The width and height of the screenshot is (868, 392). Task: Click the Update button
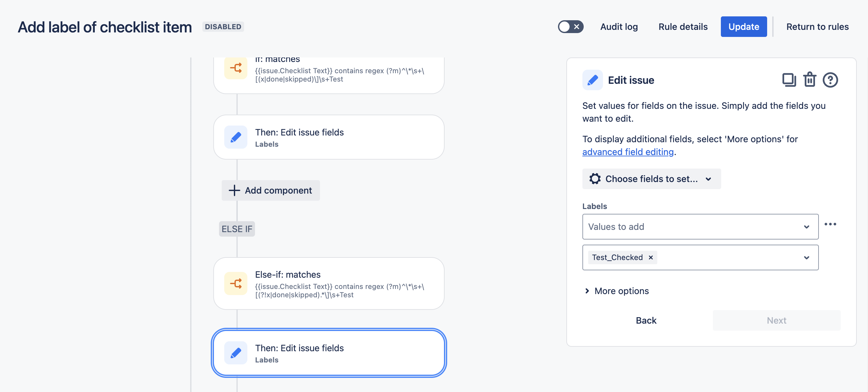(x=743, y=25)
